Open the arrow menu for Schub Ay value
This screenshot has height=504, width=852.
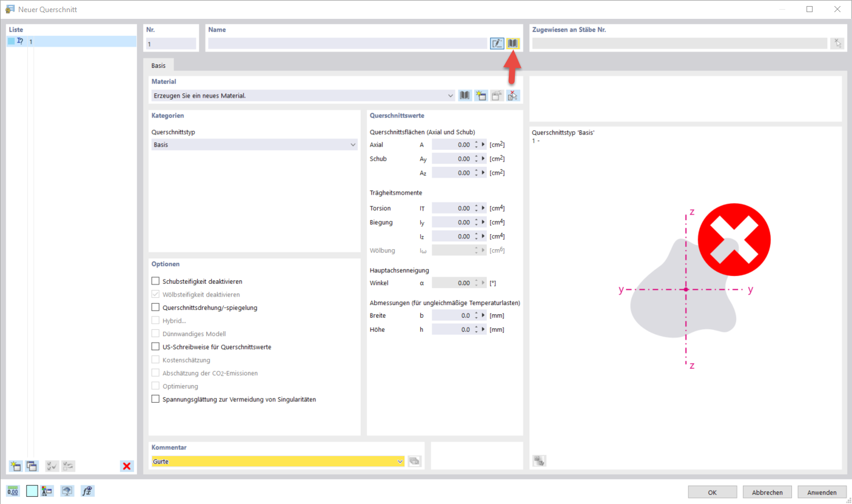[x=483, y=159]
